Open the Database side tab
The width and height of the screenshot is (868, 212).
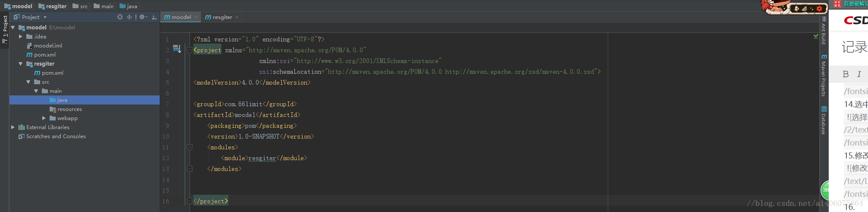(824, 120)
